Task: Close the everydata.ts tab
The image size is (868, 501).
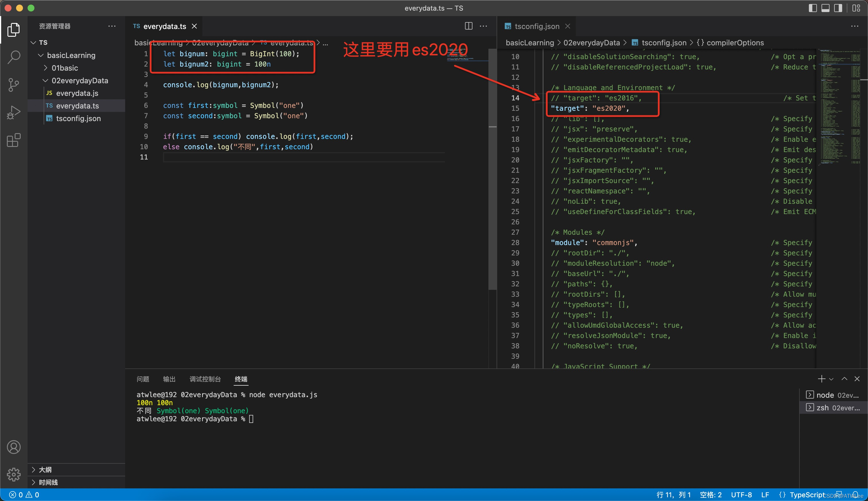Action: [194, 26]
